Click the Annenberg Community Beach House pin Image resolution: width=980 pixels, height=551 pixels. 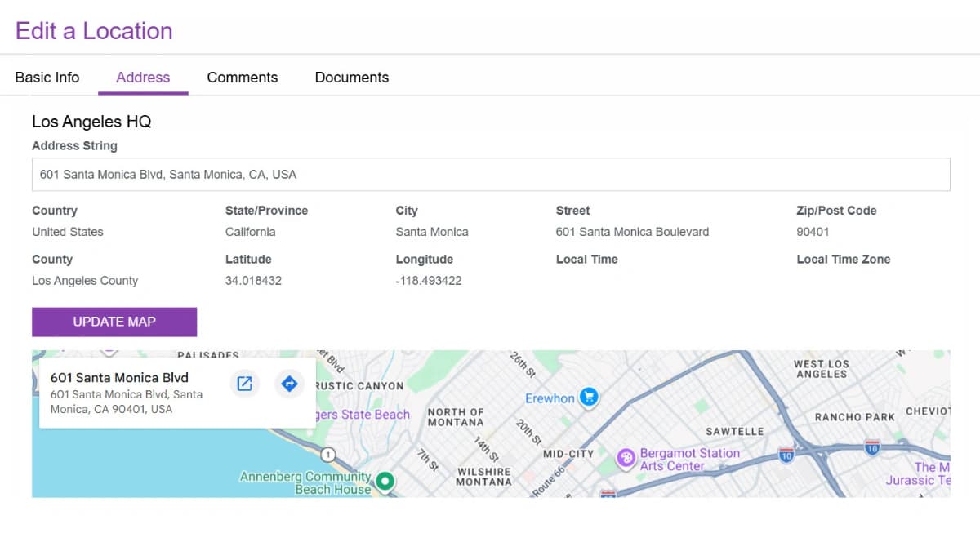(x=385, y=482)
